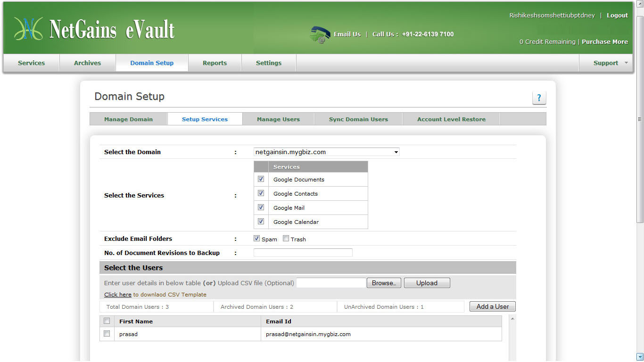Viewport: 644px width, 362px height.
Task: Click the Upload button
Action: 427,283
